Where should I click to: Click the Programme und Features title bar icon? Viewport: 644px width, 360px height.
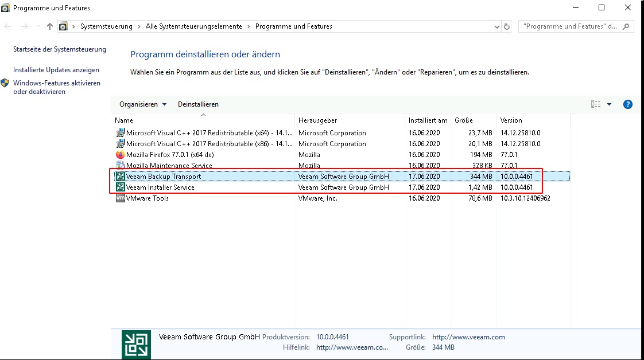coord(5,8)
